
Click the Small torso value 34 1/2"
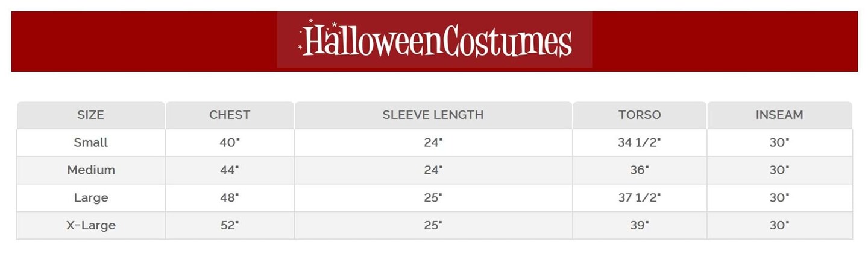click(640, 142)
